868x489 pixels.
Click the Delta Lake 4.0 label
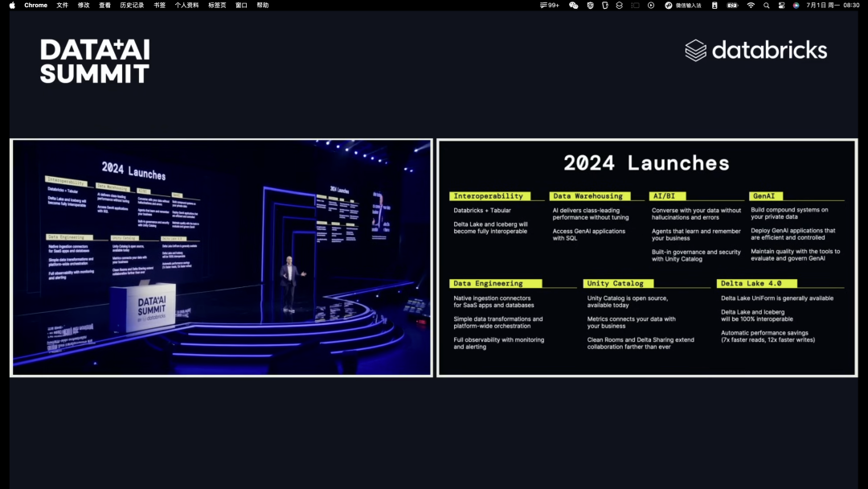pos(757,284)
